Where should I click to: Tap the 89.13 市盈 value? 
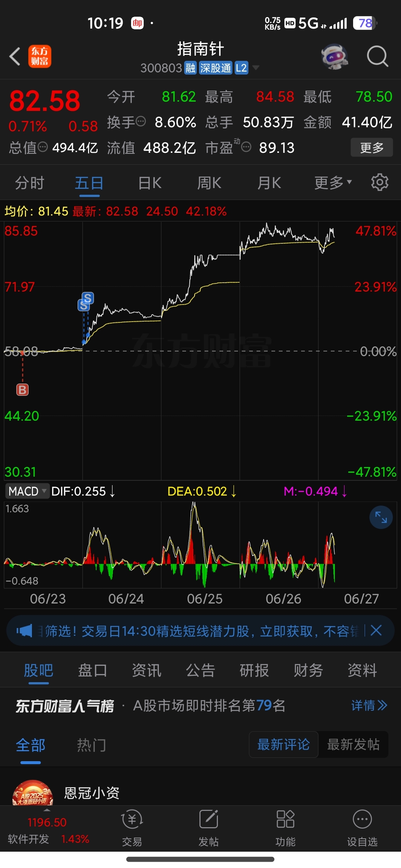(x=277, y=148)
